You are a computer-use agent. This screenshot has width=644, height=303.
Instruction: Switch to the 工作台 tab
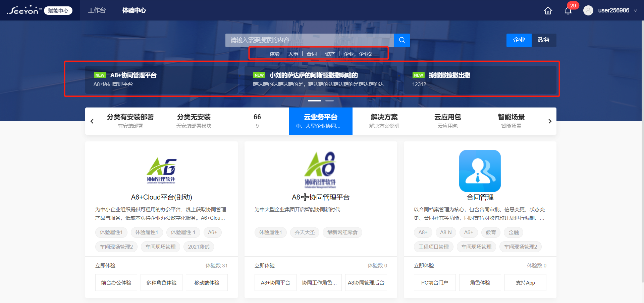click(97, 10)
